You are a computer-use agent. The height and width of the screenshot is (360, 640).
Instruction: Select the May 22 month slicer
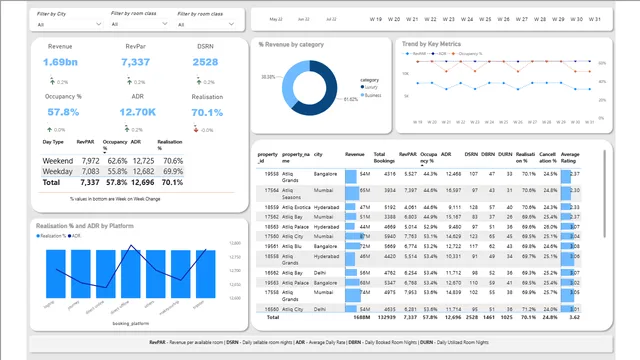click(x=276, y=19)
